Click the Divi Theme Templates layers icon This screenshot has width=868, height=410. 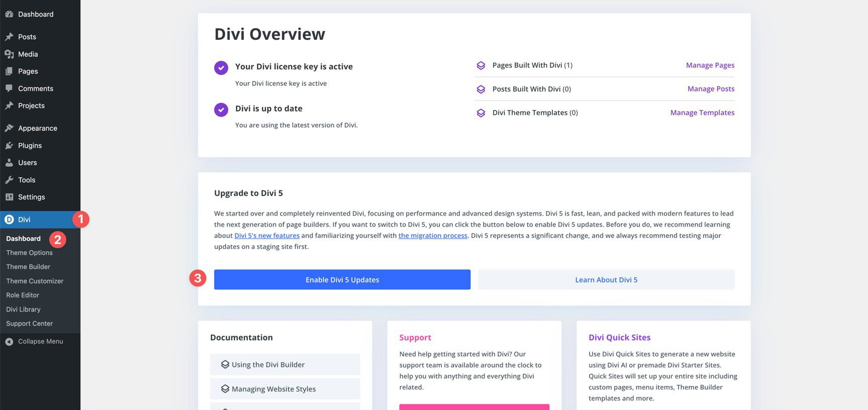481,113
